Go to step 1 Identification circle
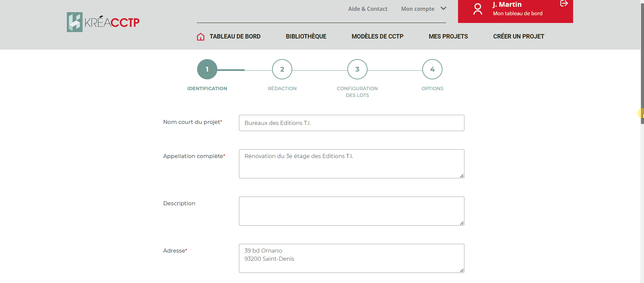 tap(207, 69)
